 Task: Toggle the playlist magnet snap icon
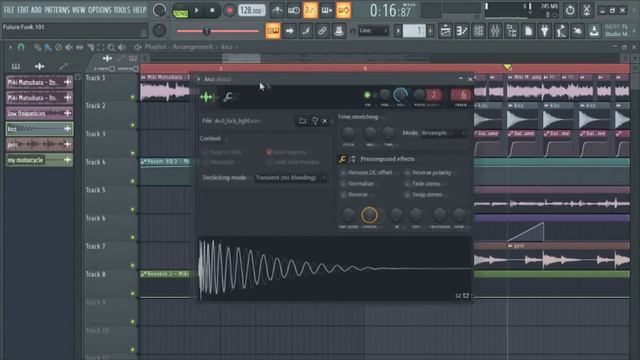click(x=21, y=47)
